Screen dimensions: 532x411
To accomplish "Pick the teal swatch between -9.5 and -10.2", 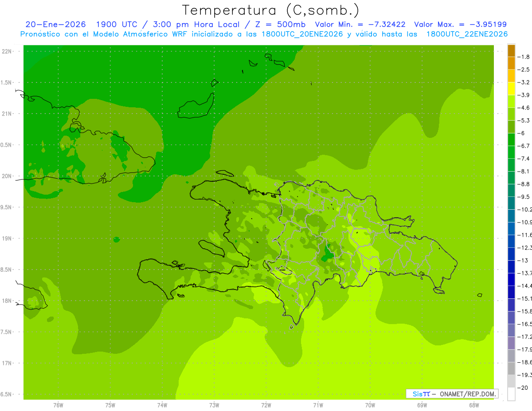I will point(511,203).
